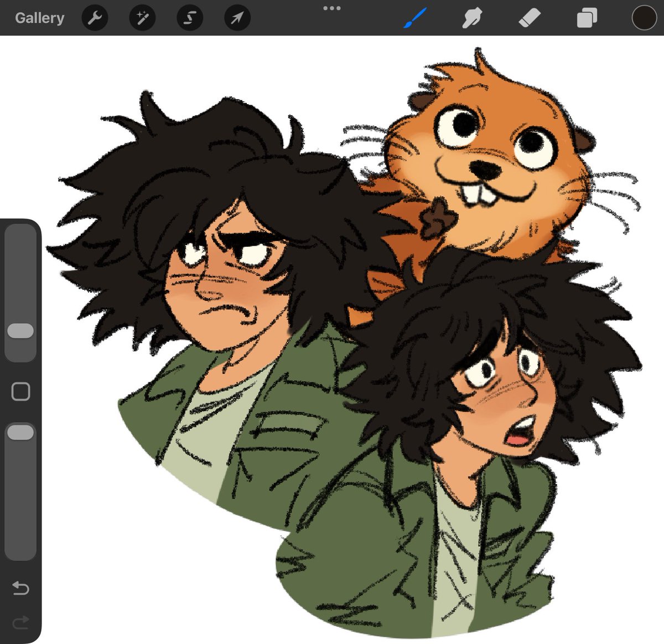Select the Paint brush tool
Viewport: 664px width, 644px height.
pyautogui.click(x=415, y=18)
